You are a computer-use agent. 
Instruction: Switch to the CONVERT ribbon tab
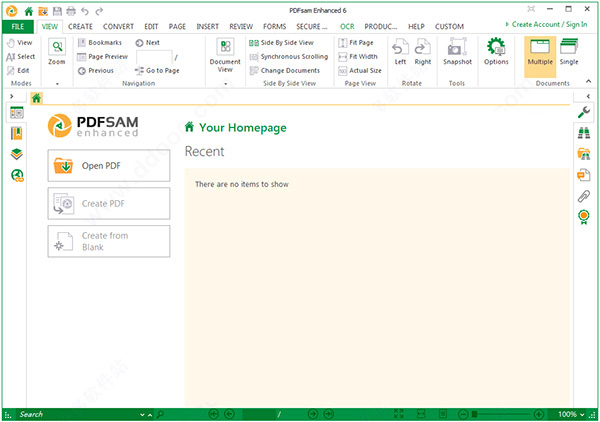pos(118,26)
